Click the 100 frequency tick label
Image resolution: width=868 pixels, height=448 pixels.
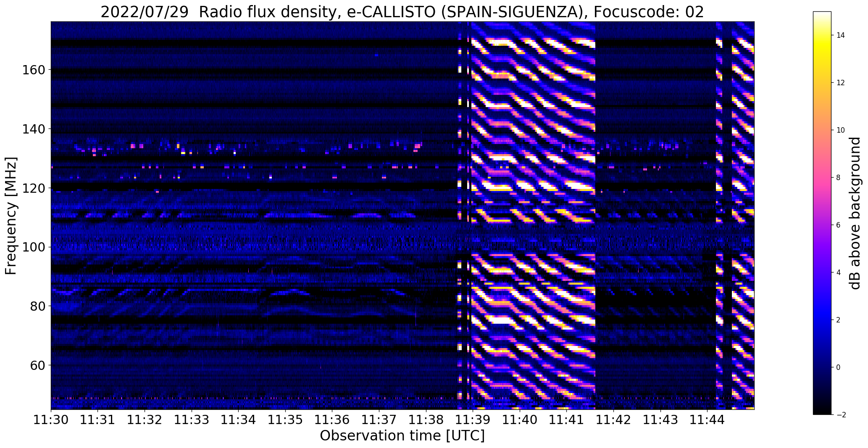tap(33, 247)
